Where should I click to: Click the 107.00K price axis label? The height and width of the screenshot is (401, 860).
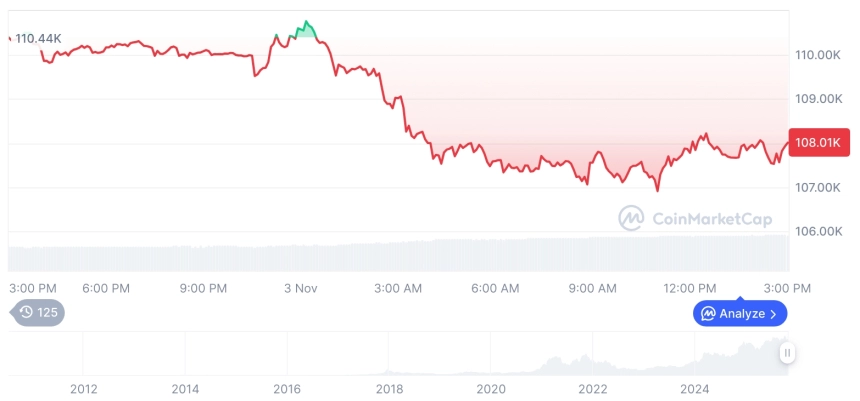(816, 187)
